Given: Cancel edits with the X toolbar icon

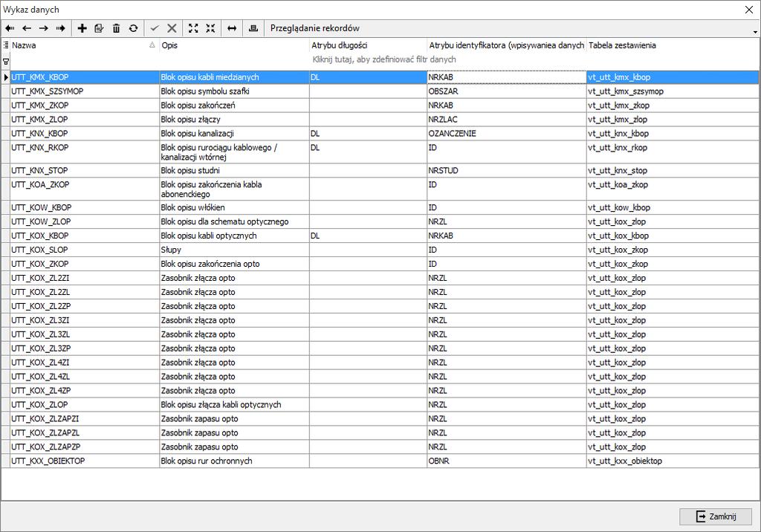Looking at the screenshot, I should pos(172,28).
